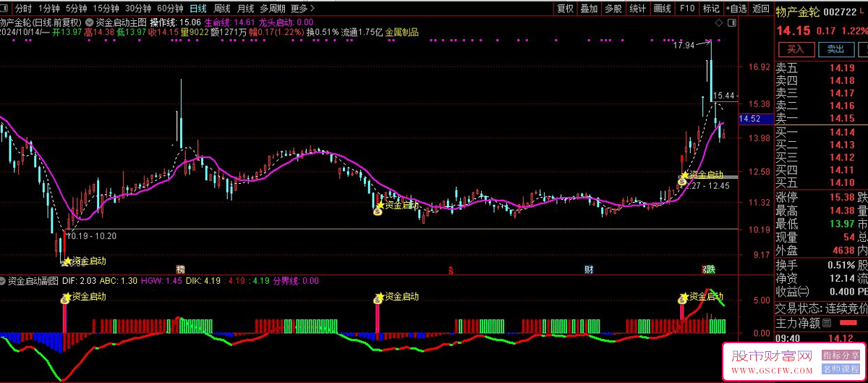Click the 资金启动 star marker at chart low
Screen dimensions: 868x383
[67, 261]
